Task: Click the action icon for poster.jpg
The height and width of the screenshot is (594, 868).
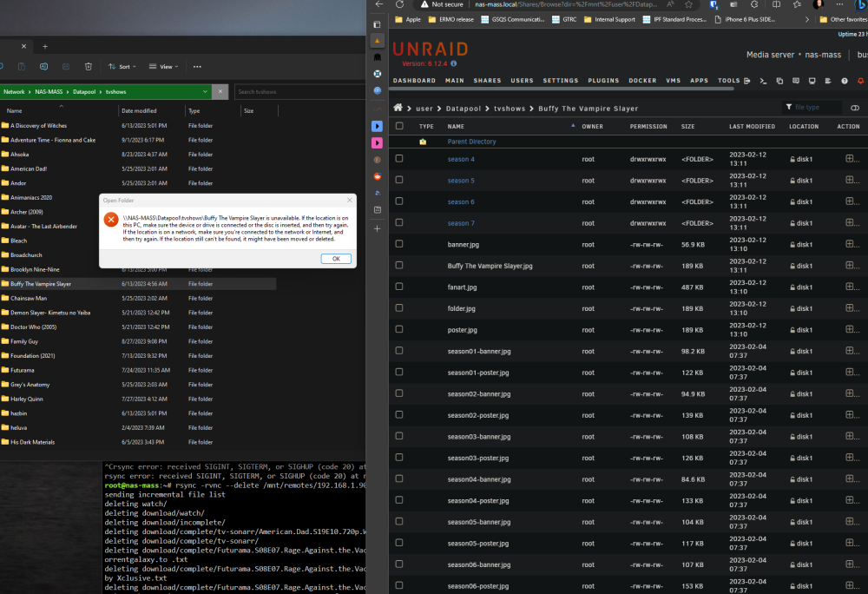Action: tap(850, 329)
